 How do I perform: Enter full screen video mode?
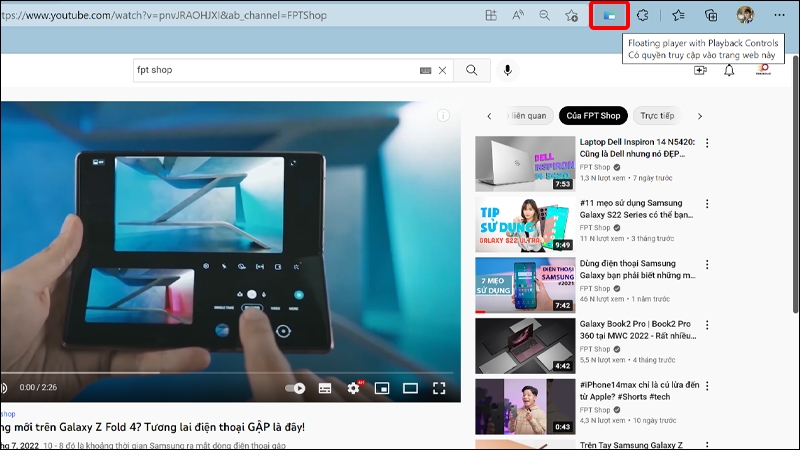439,388
